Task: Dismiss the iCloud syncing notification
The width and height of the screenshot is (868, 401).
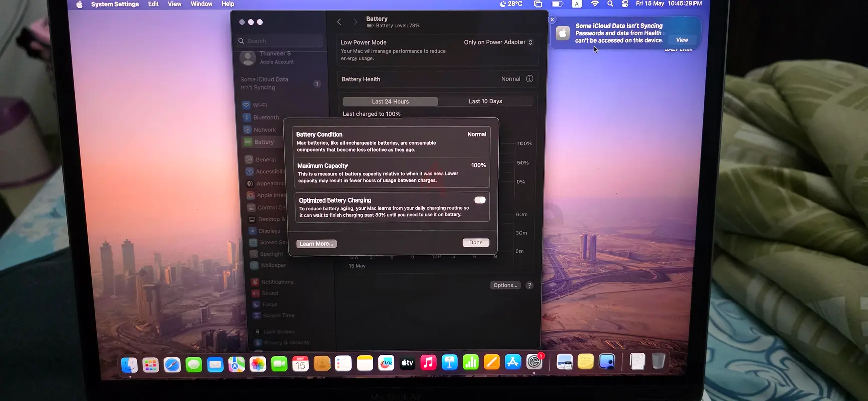Action: 552,20
